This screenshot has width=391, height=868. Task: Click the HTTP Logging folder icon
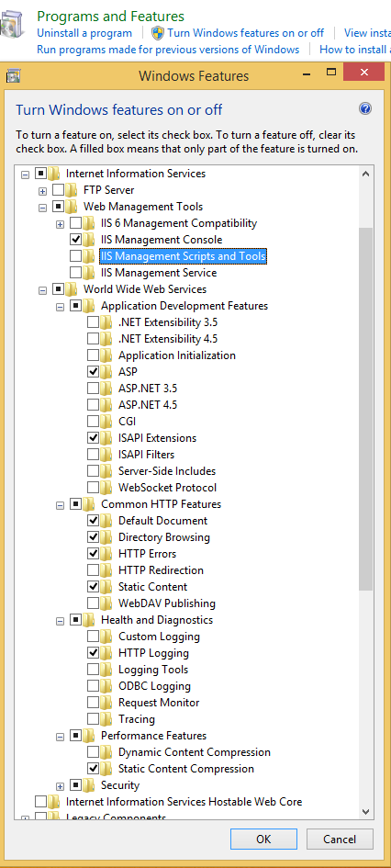pos(106,653)
